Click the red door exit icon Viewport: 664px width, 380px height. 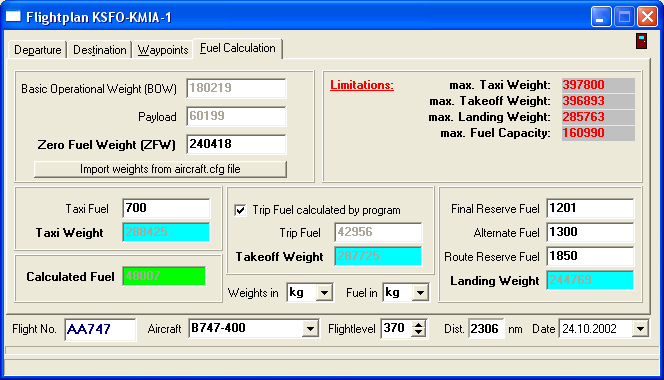tap(641, 41)
